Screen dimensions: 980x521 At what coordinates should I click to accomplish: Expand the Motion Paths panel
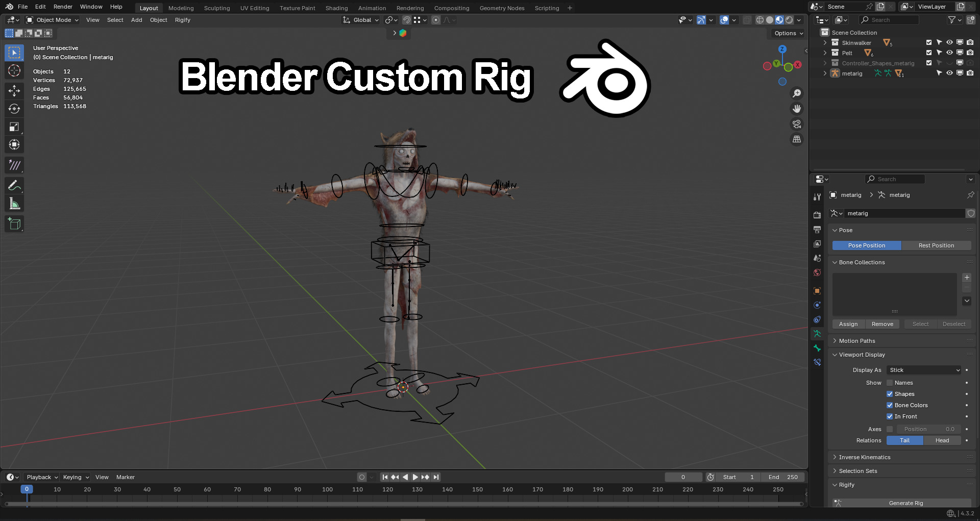[857, 341]
